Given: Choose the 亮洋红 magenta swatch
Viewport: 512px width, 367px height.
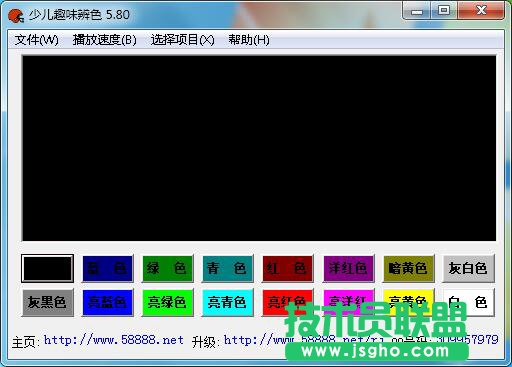Looking at the screenshot, I should pyautogui.click(x=348, y=303).
